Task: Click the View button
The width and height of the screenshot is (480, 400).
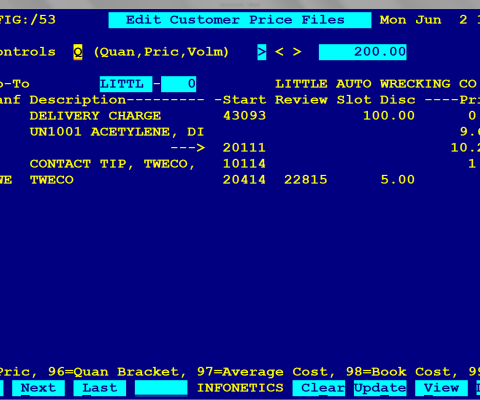Action: [441, 388]
